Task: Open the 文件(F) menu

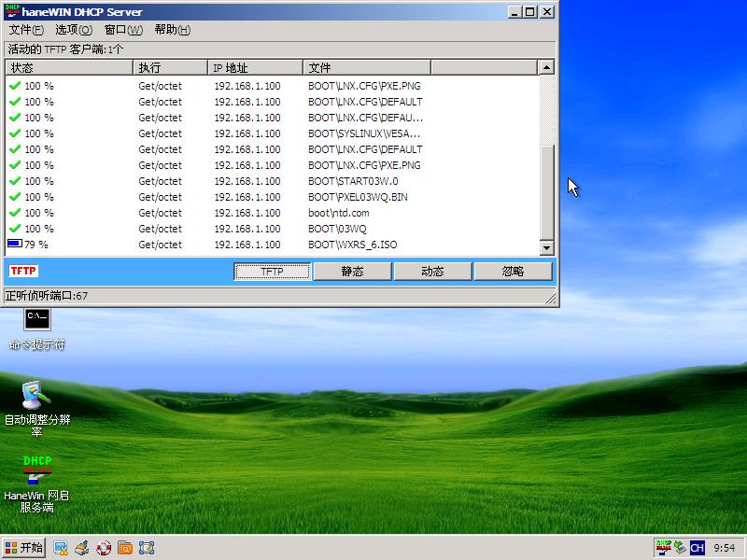Action: (26, 30)
